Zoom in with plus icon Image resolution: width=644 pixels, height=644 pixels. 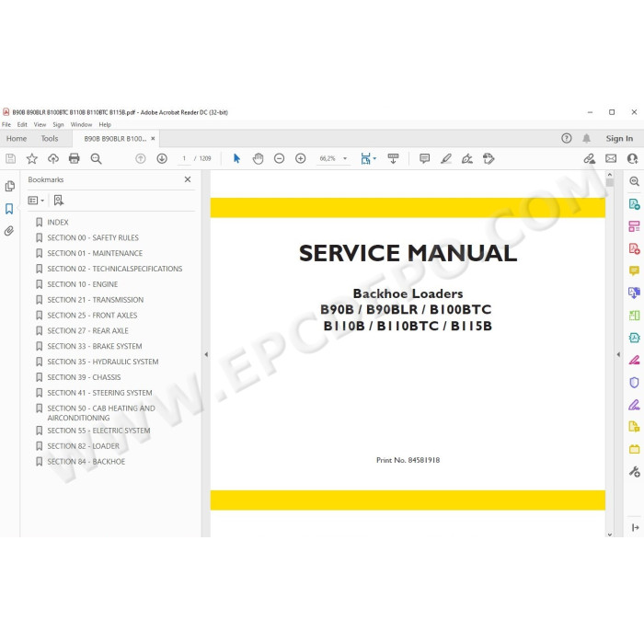[301, 158]
